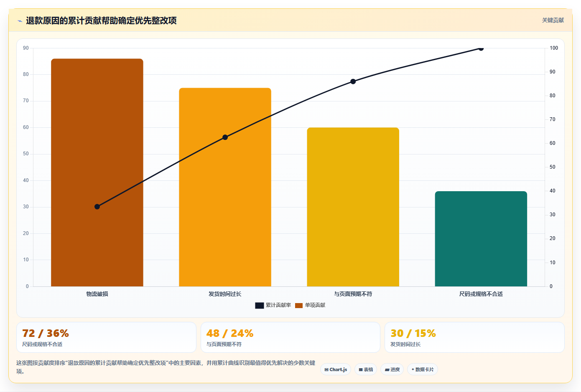This screenshot has height=392, width=581.
Task: Click the left axis value 90
Action: [26, 48]
